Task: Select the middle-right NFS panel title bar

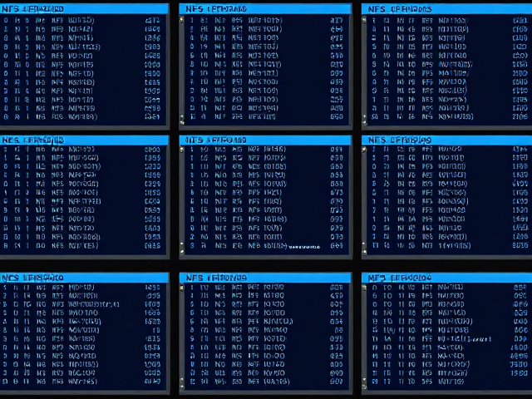Action: click(x=446, y=140)
